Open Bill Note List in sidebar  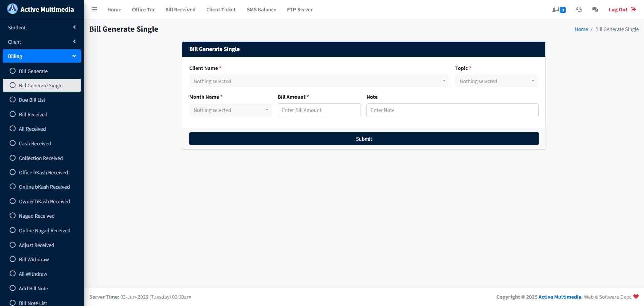pyautogui.click(x=42, y=303)
